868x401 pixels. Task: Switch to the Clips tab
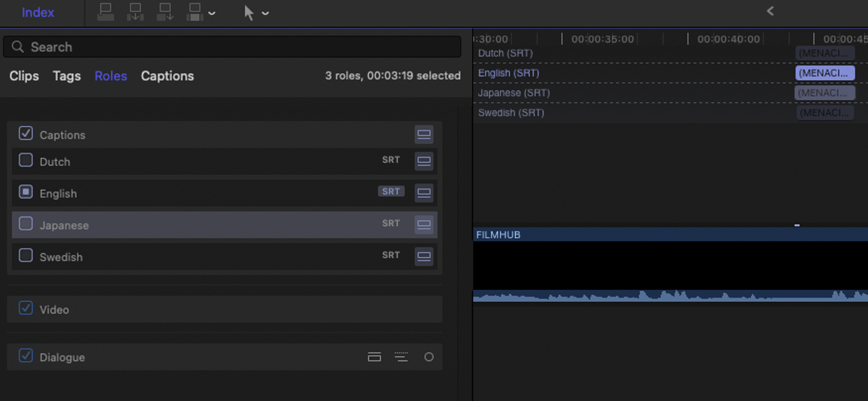(24, 76)
